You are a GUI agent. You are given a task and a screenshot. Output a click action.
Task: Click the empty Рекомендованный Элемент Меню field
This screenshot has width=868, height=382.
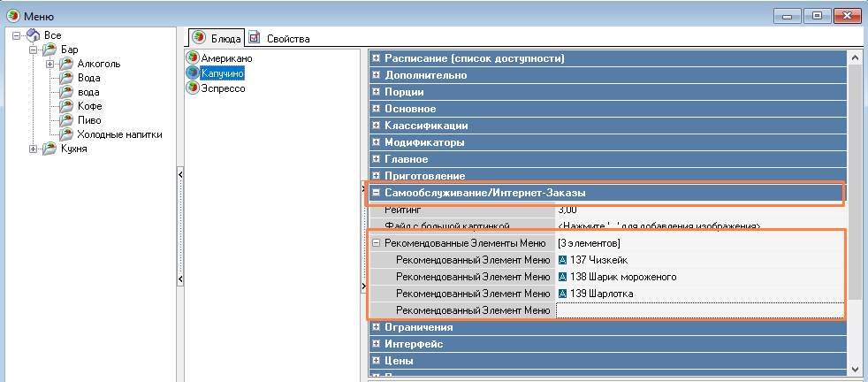coord(698,310)
